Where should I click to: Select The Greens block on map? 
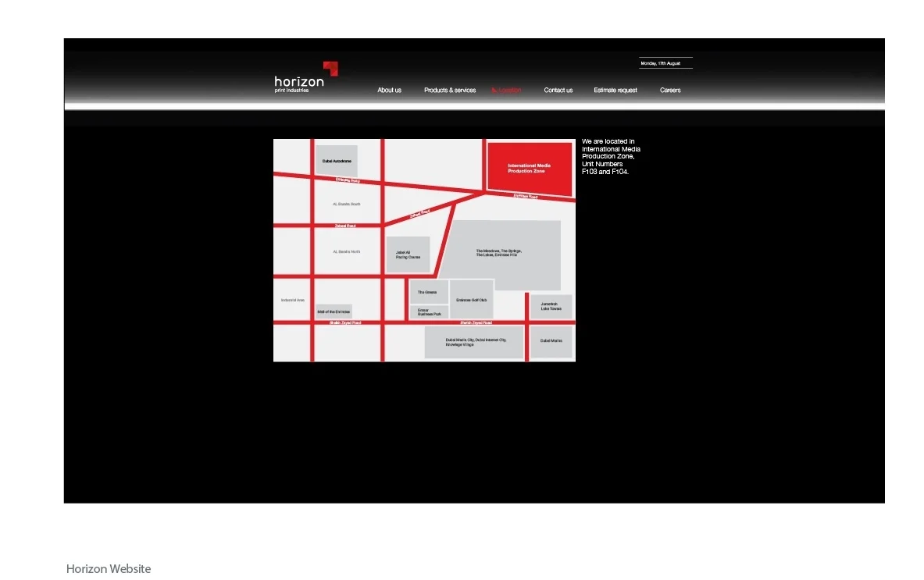click(428, 292)
